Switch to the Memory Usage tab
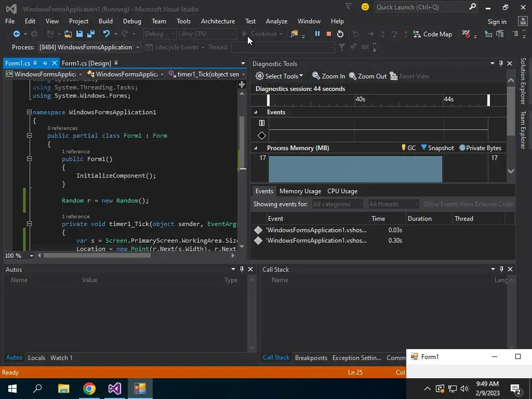Screen dimensions: 532x399 point(300,191)
